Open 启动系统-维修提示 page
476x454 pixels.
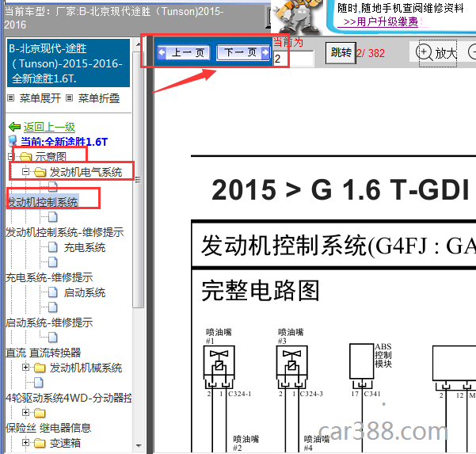click(49, 322)
